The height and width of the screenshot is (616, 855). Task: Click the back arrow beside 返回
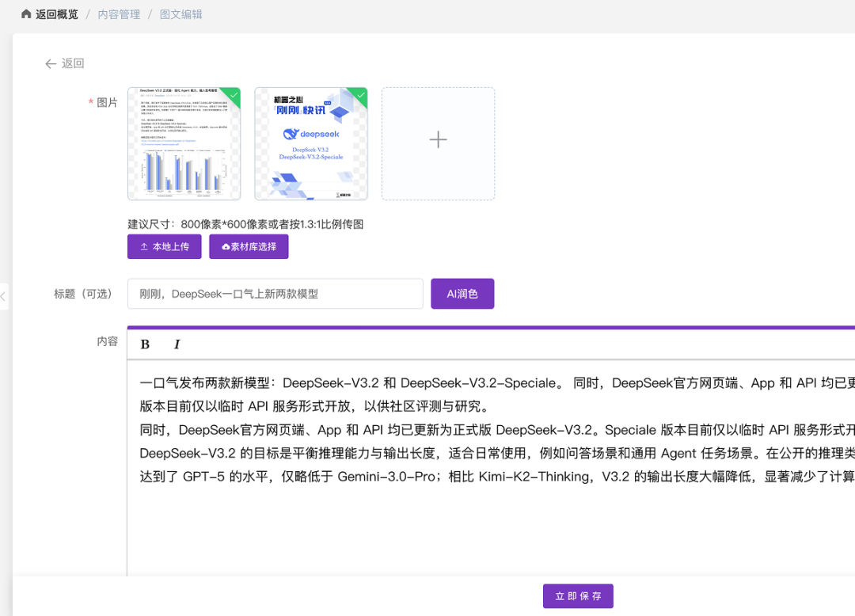tap(51, 63)
